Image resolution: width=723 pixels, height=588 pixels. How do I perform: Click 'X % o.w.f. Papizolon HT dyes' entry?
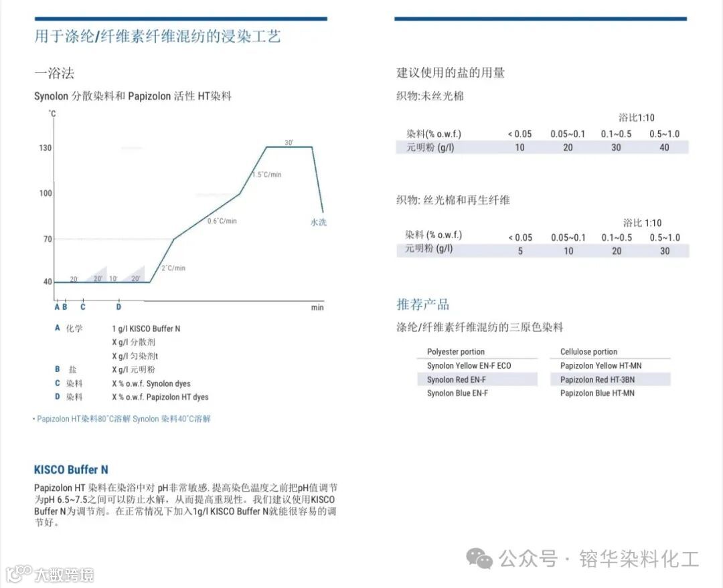pos(161,397)
